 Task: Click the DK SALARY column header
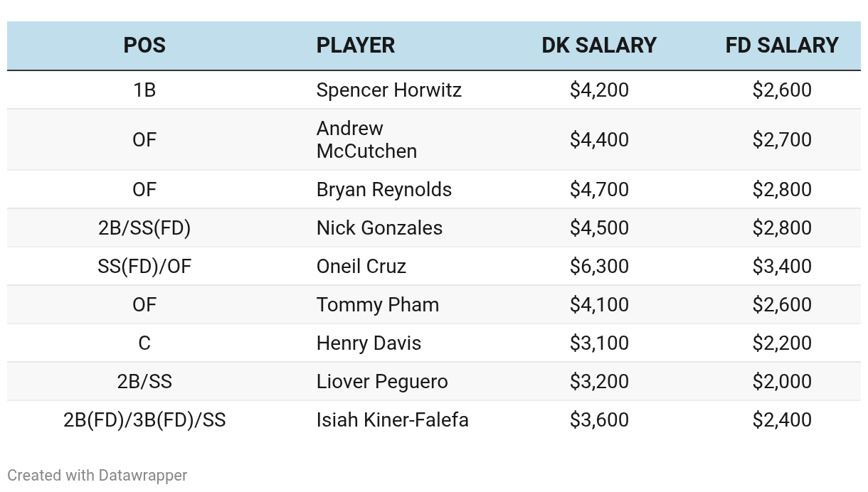(x=599, y=46)
